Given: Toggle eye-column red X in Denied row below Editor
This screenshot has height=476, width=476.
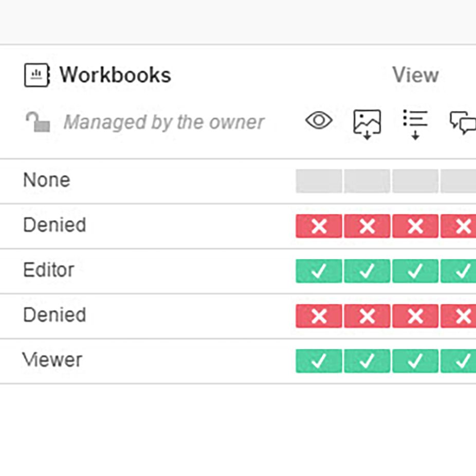Looking at the screenshot, I should coord(319,316).
